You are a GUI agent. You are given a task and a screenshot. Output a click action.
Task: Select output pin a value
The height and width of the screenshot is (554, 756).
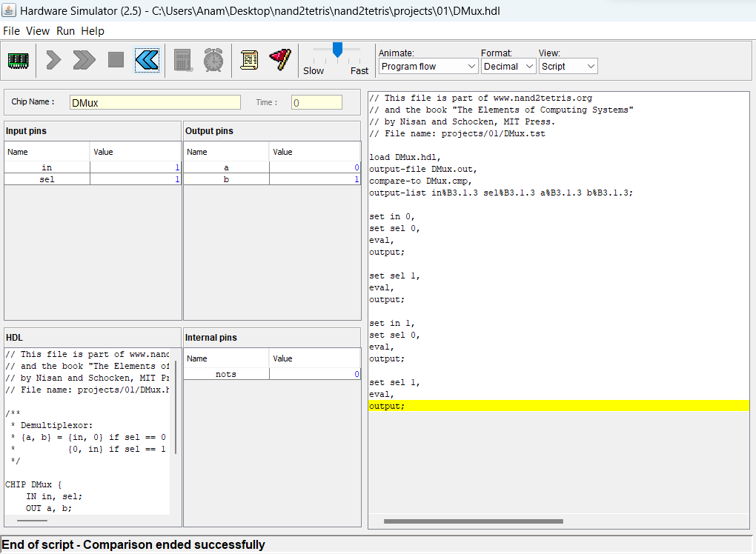click(315, 167)
